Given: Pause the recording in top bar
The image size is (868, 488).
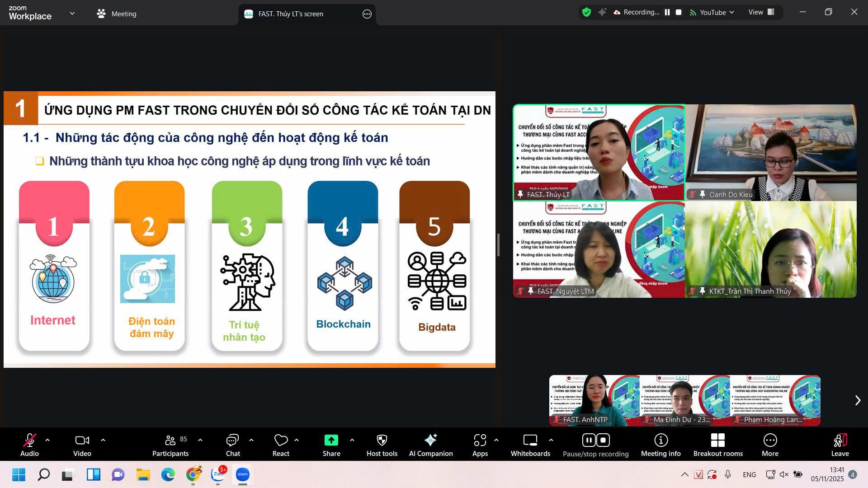Looking at the screenshot, I should click(667, 13).
